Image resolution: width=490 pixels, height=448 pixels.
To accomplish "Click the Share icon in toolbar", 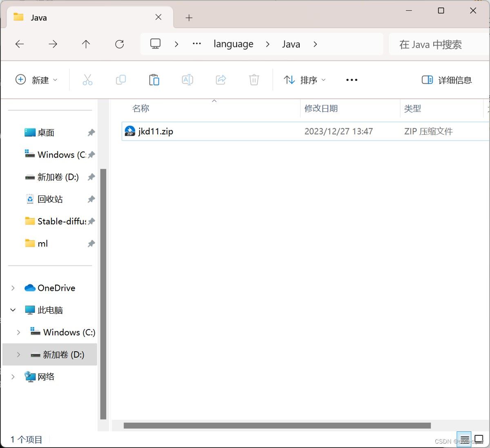I will pos(221,80).
